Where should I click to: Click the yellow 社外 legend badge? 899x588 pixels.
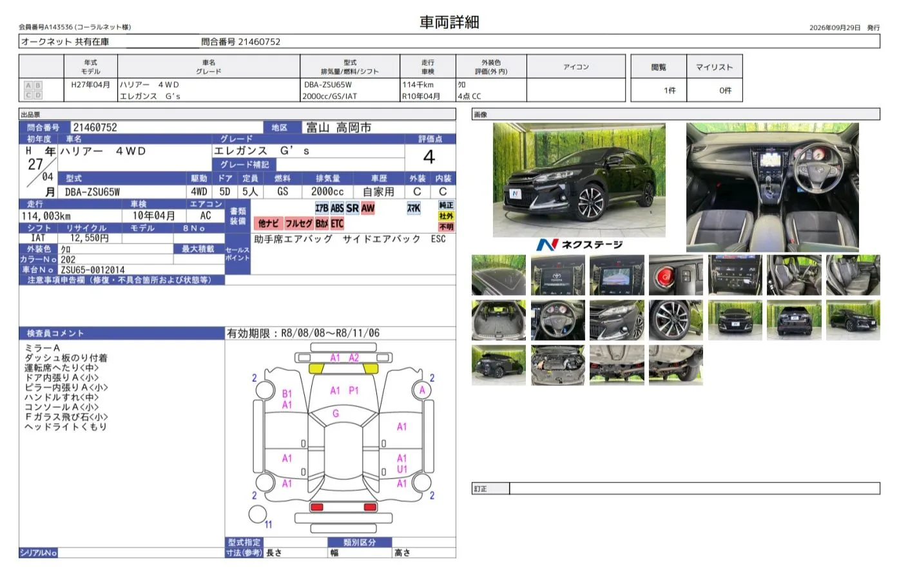[x=446, y=216]
